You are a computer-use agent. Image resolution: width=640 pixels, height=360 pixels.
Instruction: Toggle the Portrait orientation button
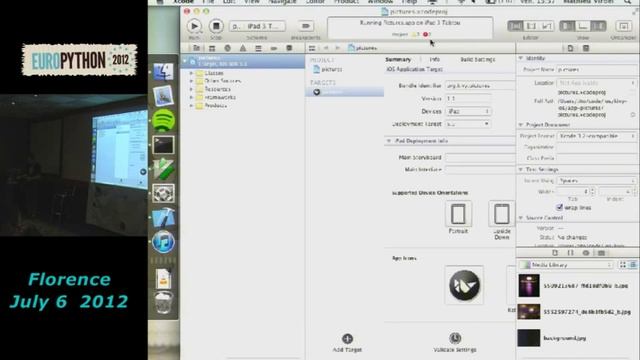pyautogui.click(x=458, y=214)
